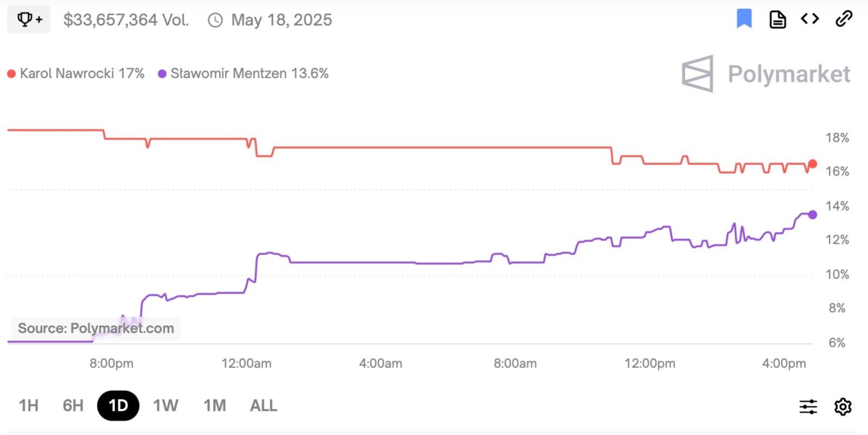Click the purple Mentzen line endpoint dot
Screen dimensions: 868x435
(x=812, y=215)
